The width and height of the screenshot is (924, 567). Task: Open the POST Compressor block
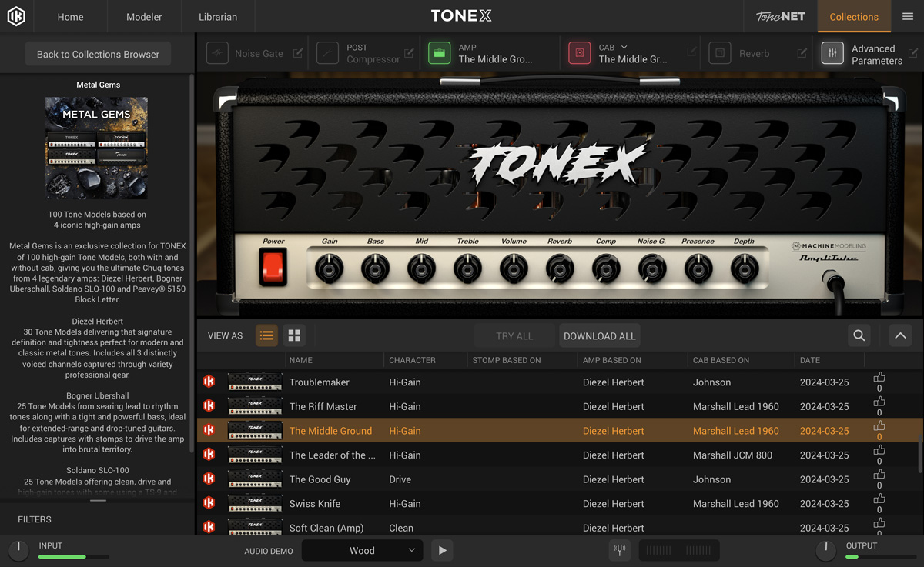(x=327, y=52)
